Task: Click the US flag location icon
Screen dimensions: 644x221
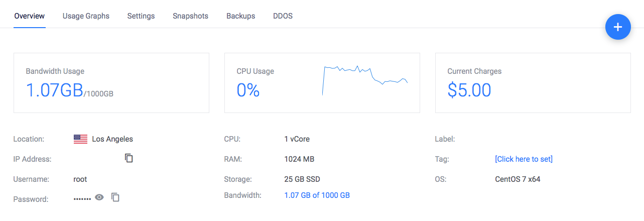Action: pos(80,139)
